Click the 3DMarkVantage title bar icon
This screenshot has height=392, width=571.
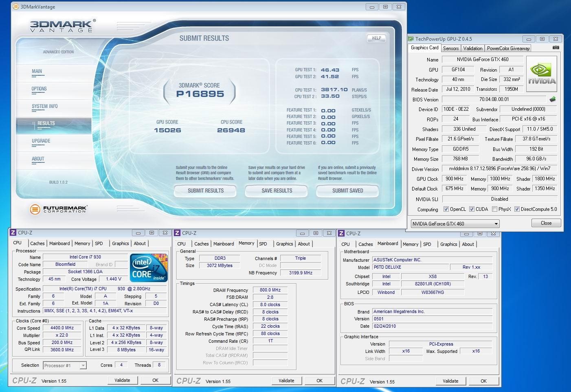tap(16, 7)
